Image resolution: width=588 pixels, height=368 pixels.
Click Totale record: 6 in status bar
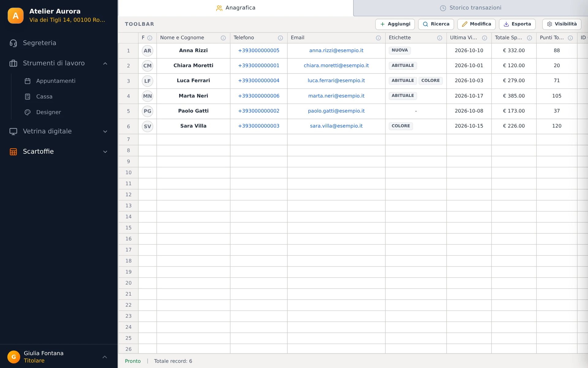(173, 361)
